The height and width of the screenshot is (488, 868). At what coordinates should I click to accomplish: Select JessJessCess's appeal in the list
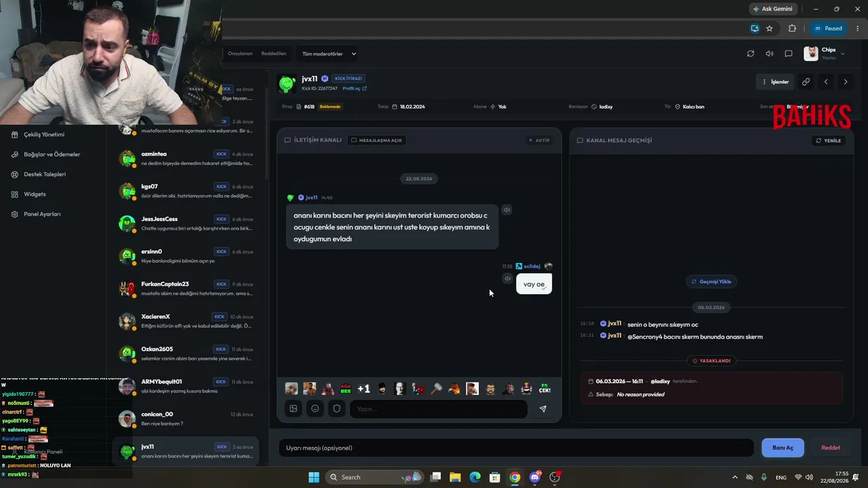[x=186, y=224]
